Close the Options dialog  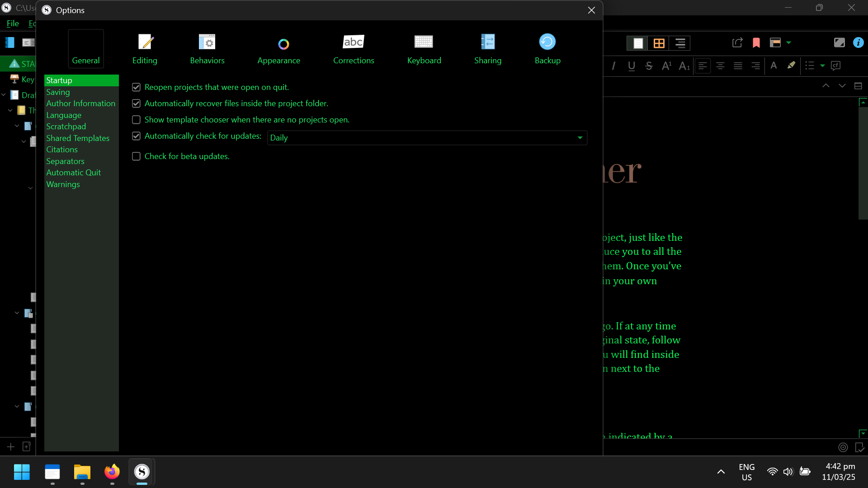click(x=591, y=10)
